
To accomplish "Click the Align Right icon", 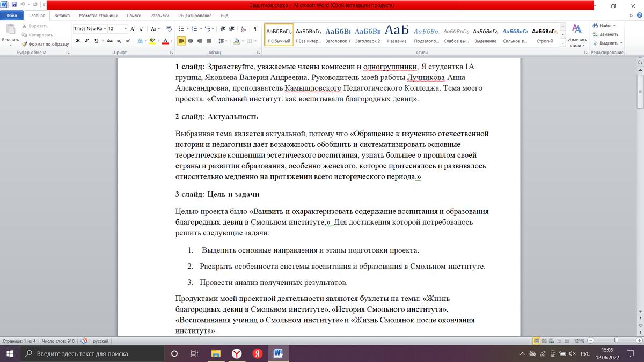I will [x=200, y=41].
